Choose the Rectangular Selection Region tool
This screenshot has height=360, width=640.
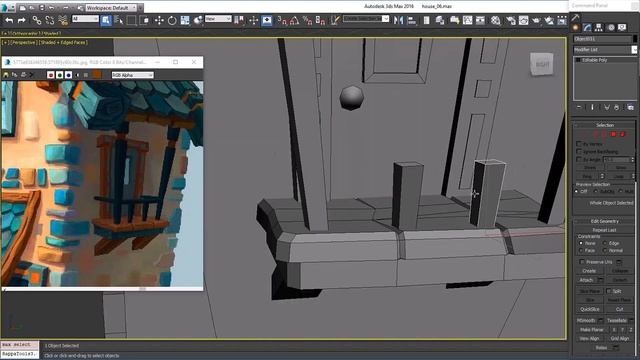point(131,20)
